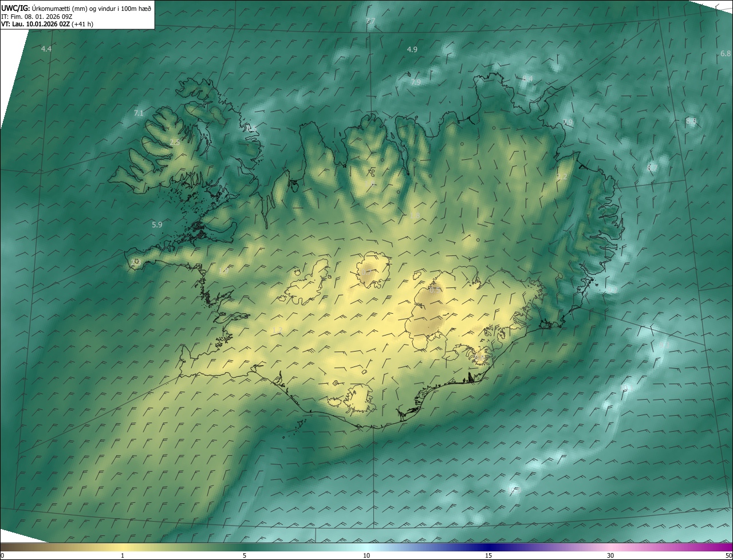Screen dimensions: 733x560
Task: Click the 4.4 value label on the map
Action: click(x=46, y=49)
